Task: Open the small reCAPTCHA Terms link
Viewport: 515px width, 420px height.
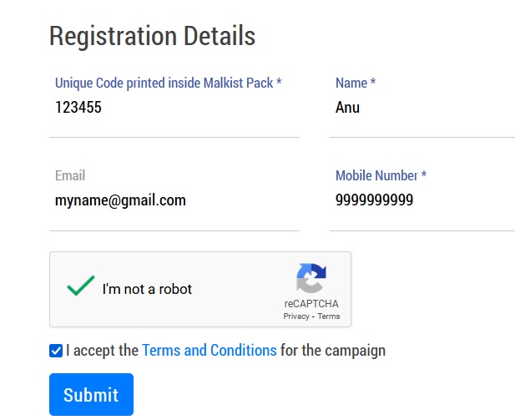Action: 329,316
